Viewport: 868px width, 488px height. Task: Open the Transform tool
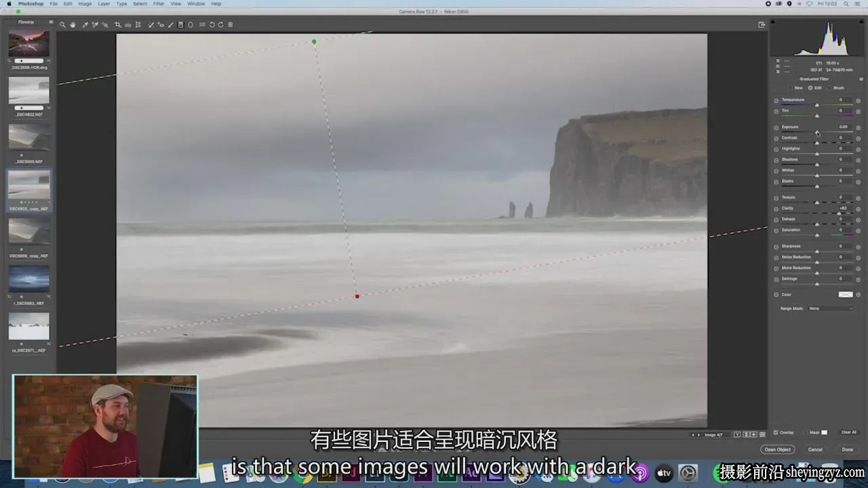coord(138,25)
